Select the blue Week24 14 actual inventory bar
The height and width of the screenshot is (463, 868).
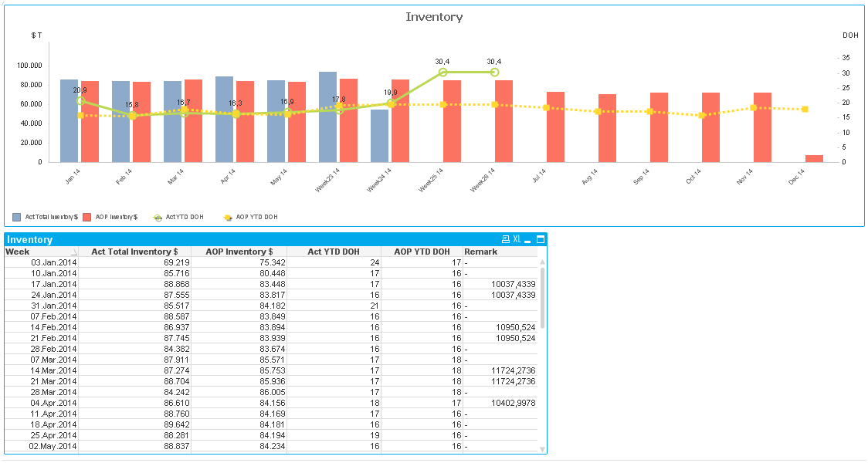[x=380, y=136]
